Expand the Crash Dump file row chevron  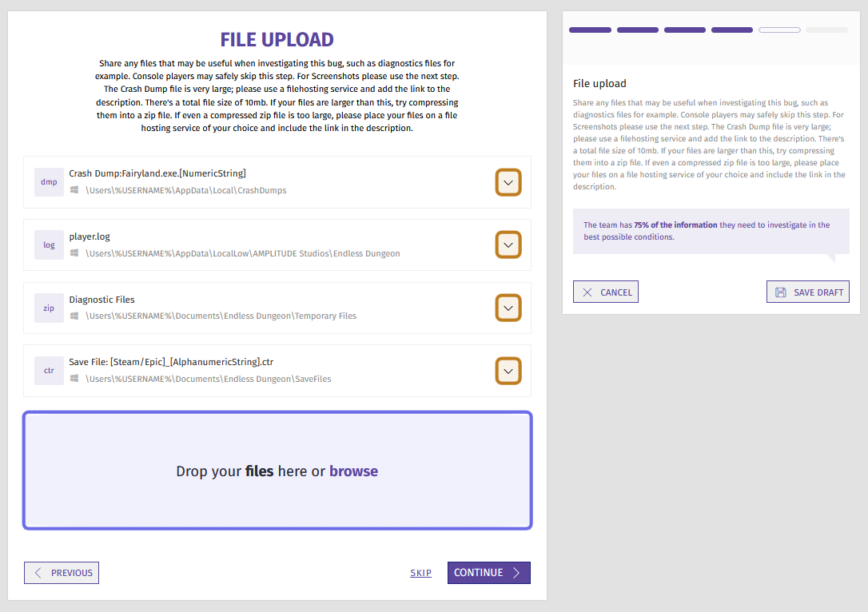click(x=508, y=182)
